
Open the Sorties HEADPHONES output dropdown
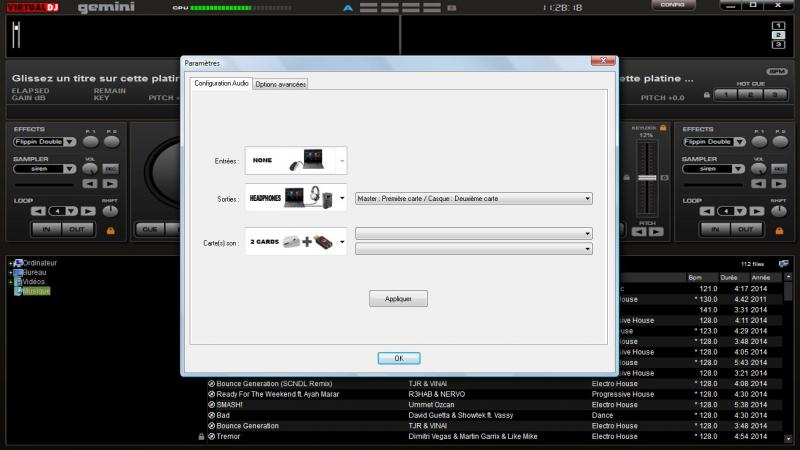(x=296, y=198)
